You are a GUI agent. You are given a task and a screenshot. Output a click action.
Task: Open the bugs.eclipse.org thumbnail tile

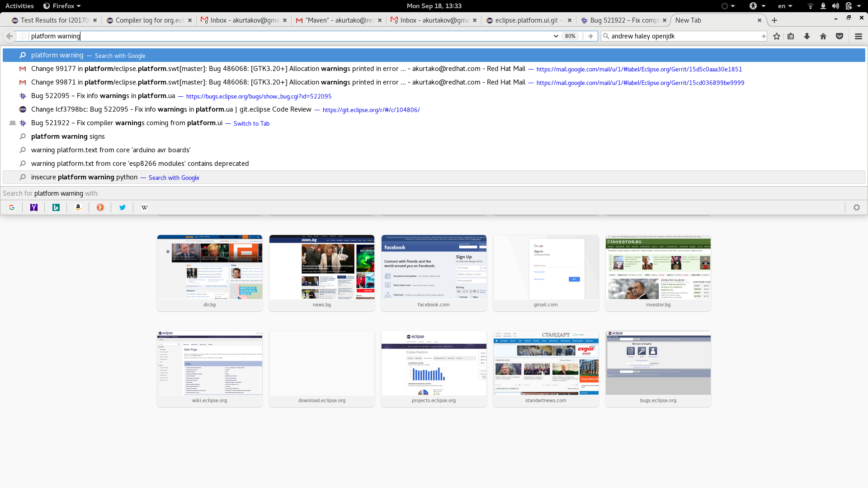[x=658, y=369]
